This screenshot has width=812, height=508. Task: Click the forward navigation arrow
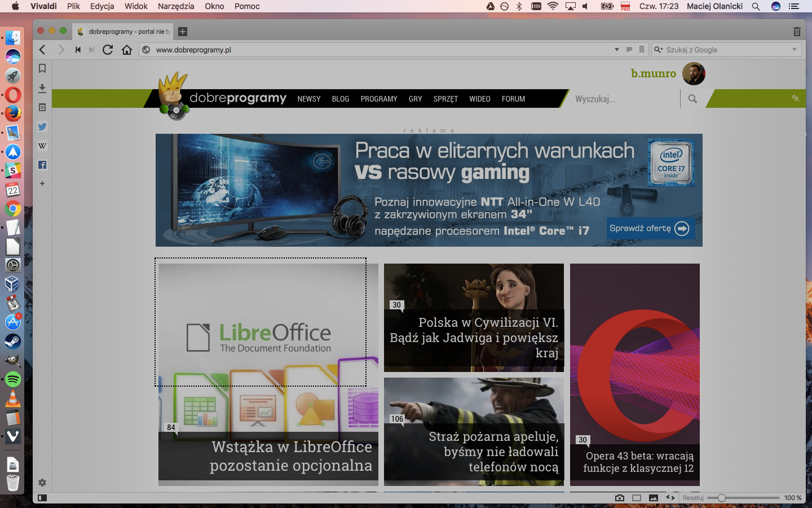(x=61, y=50)
